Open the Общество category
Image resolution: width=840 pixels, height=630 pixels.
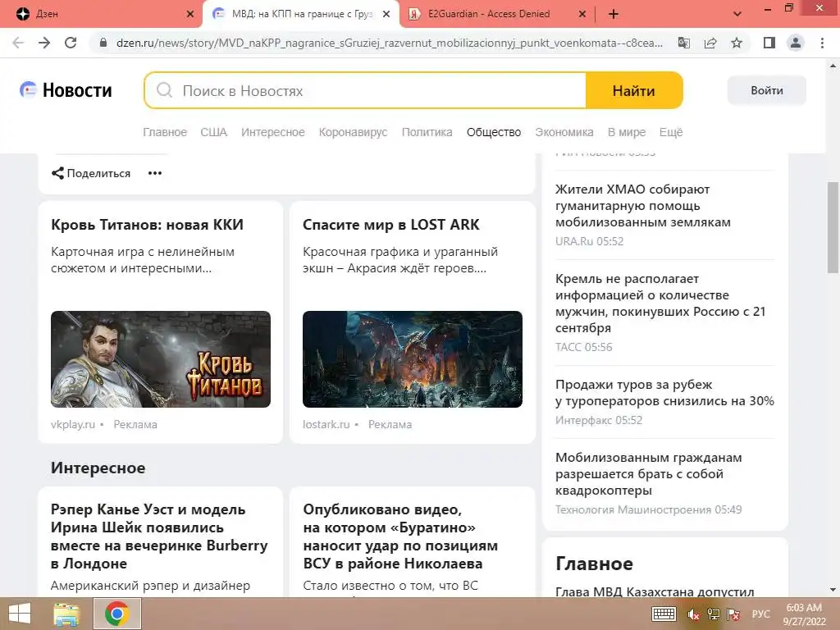click(x=493, y=132)
